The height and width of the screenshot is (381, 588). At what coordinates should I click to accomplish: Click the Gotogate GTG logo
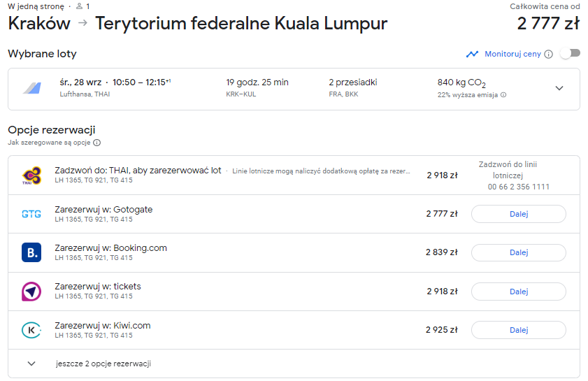pos(31,214)
